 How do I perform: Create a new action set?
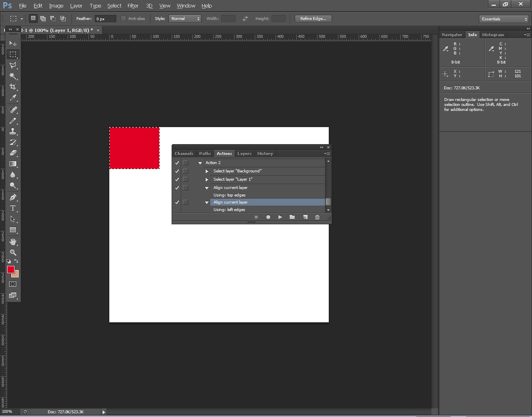(292, 217)
